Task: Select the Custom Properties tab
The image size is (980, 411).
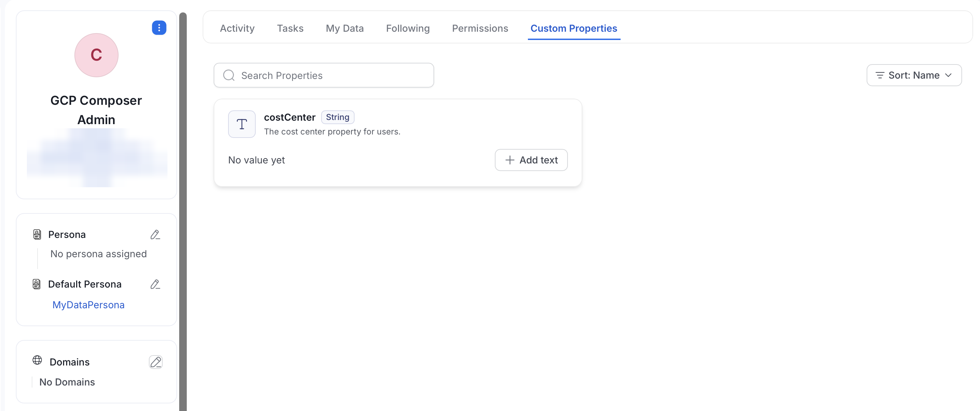Action: click(574, 28)
